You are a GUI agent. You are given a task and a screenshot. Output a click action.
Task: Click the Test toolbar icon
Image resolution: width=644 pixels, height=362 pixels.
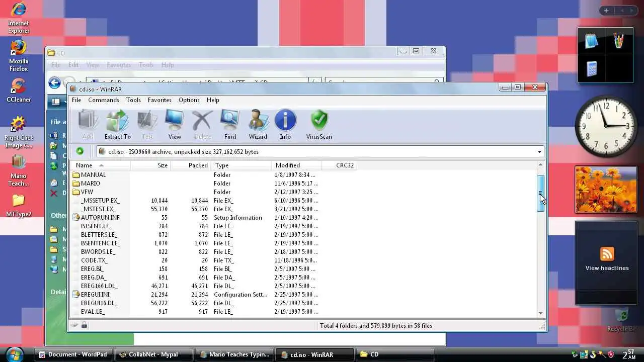pos(147,125)
